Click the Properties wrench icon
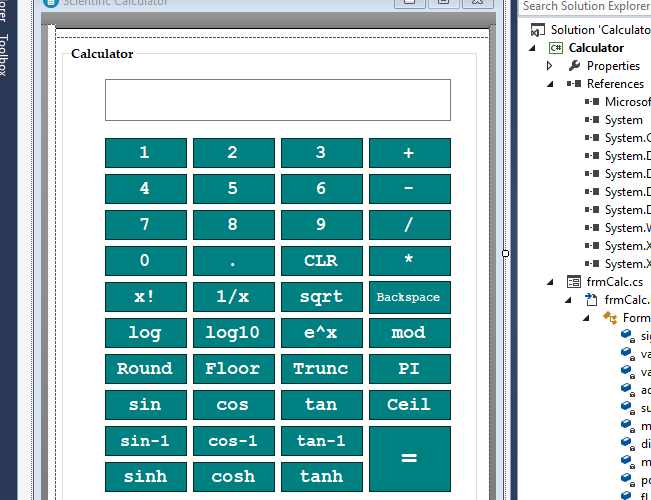 574,66
